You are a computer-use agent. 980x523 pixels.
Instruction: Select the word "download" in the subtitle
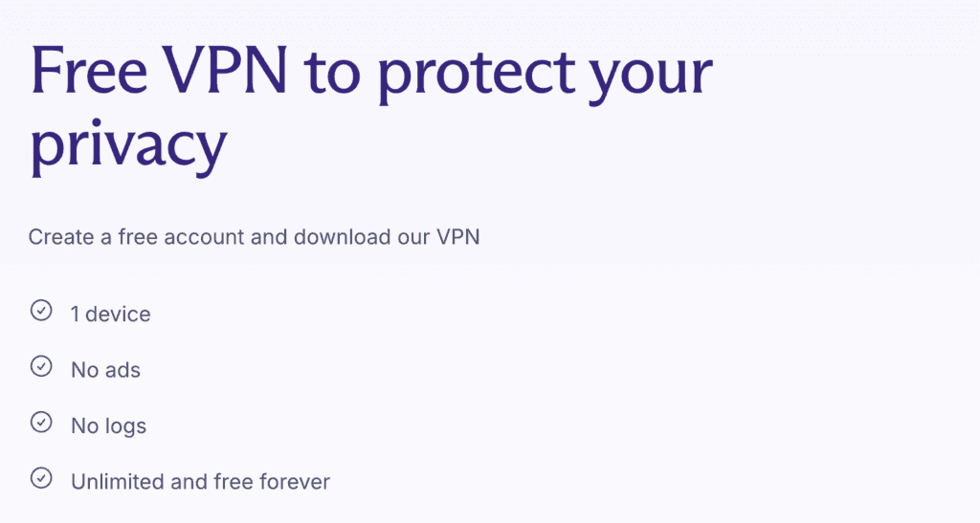pyautogui.click(x=337, y=236)
